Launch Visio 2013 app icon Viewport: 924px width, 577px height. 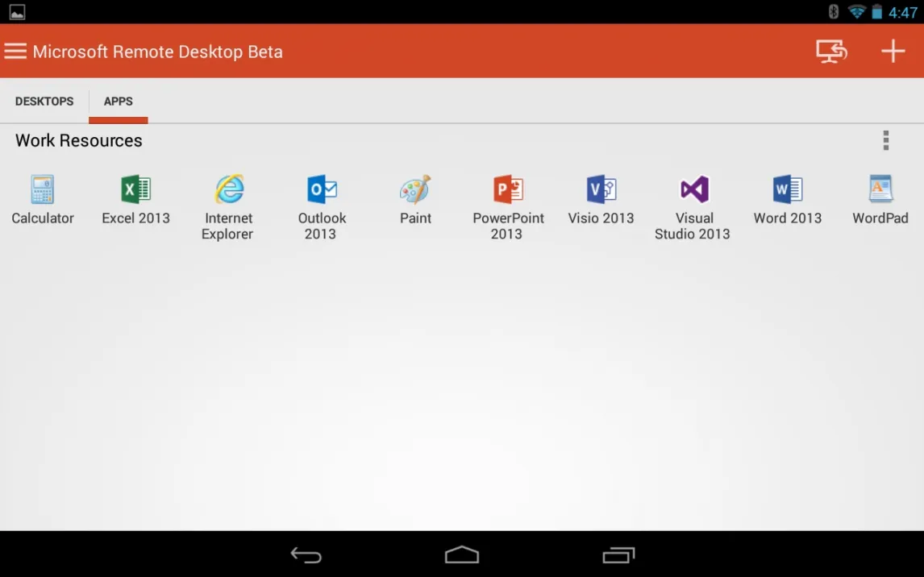point(601,190)
